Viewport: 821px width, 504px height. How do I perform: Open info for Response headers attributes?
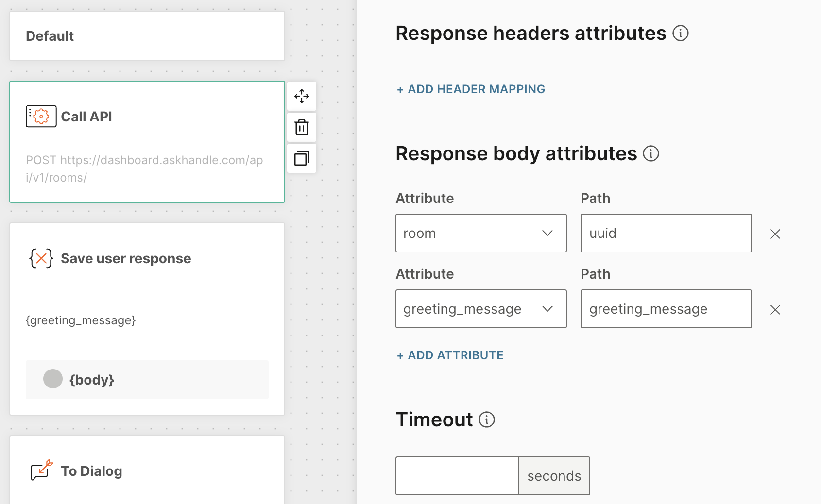[680, 33]
